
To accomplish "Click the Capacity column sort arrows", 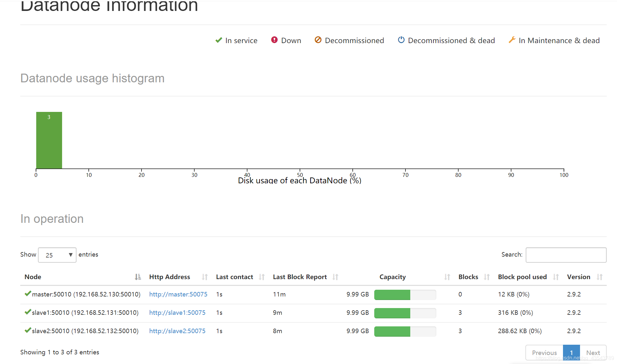I will (447, 277).
